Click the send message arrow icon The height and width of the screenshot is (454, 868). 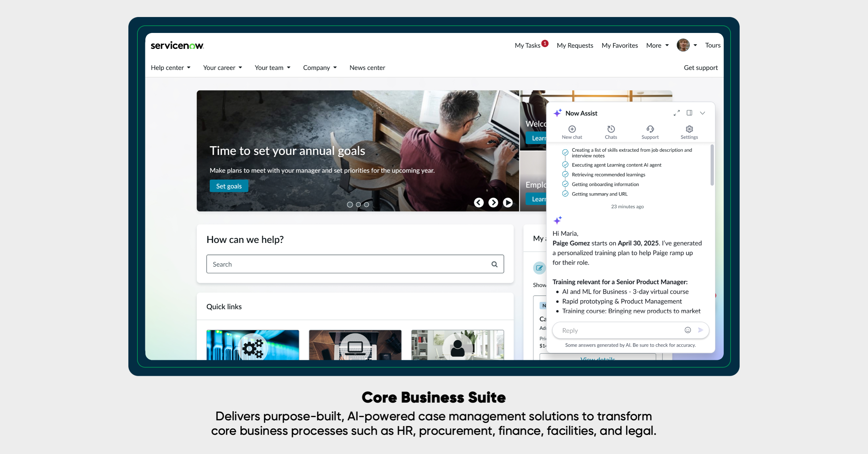point(701,330)
